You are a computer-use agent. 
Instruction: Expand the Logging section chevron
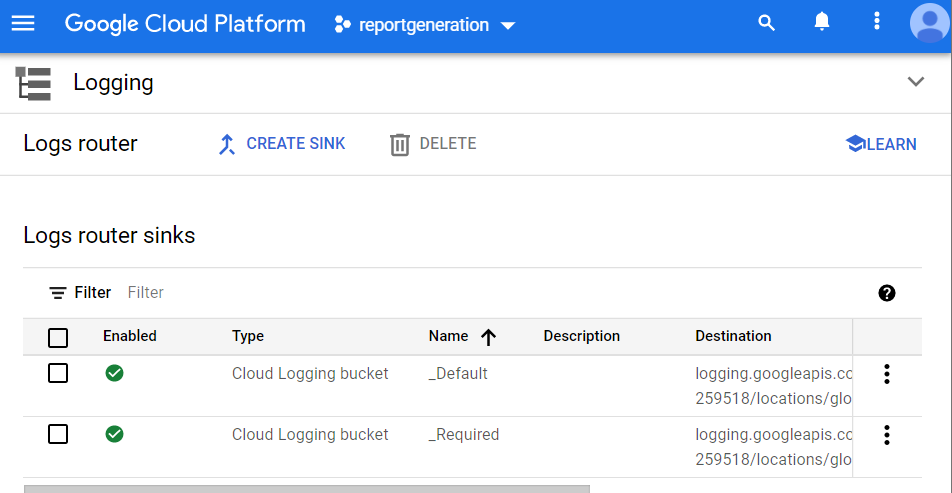click(x=915, y=82)
